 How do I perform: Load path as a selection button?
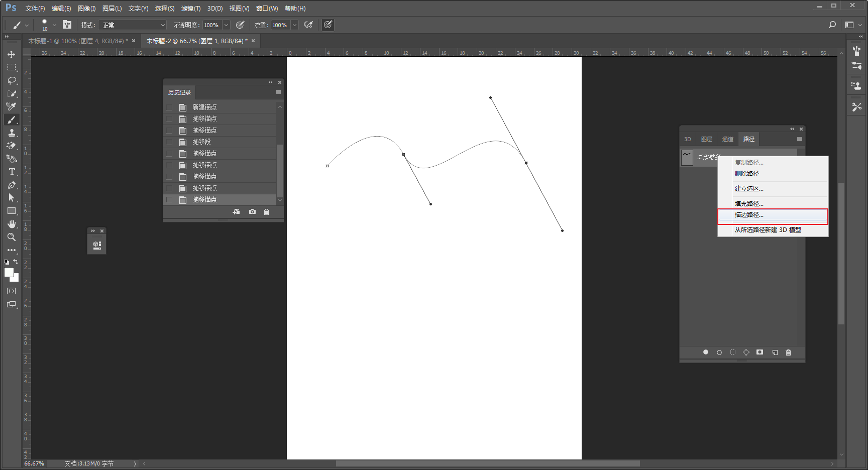733,352
